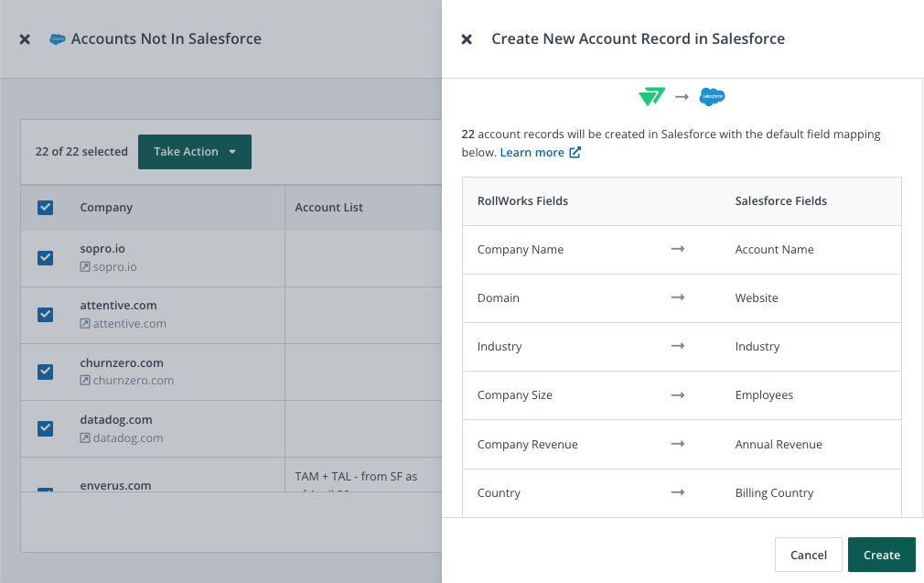Click the 'TAM + TAL - from SF as' cell
The height and width of the screenshot is (583, 924).
[356, 476]
